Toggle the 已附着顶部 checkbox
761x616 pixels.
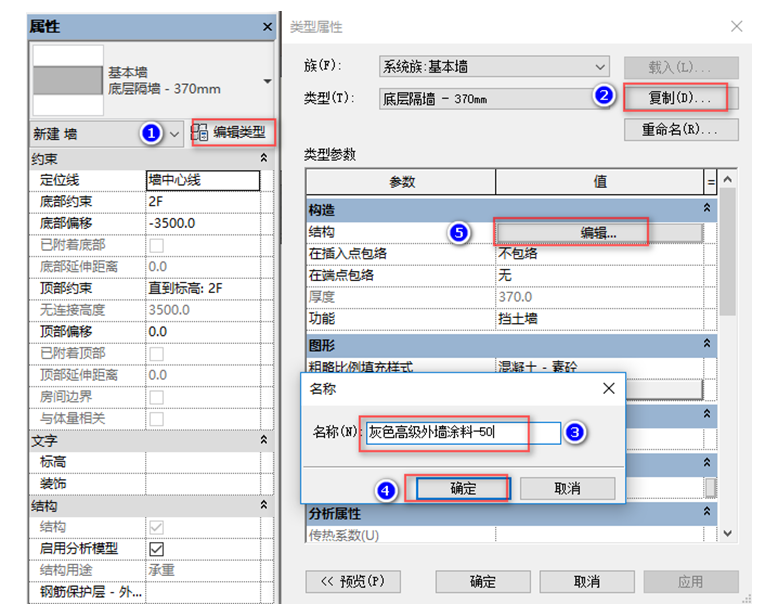pyautogui.click(x=156, y=354)
